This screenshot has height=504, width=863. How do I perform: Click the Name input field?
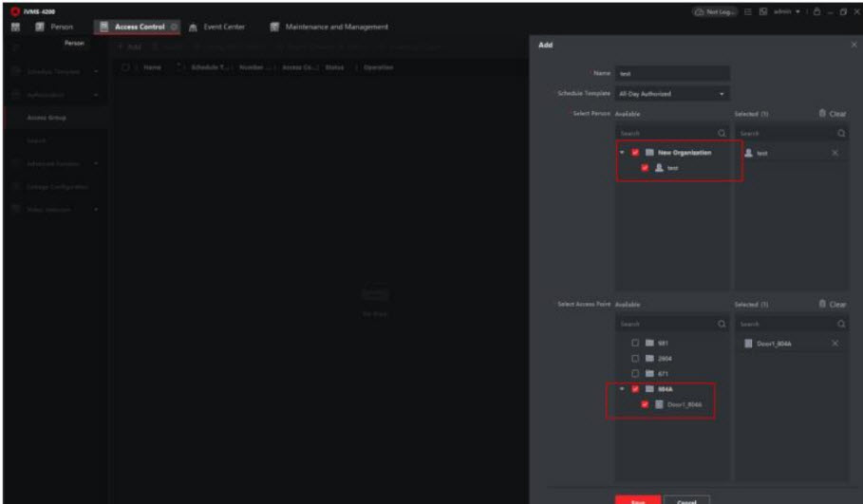(672, 73)
